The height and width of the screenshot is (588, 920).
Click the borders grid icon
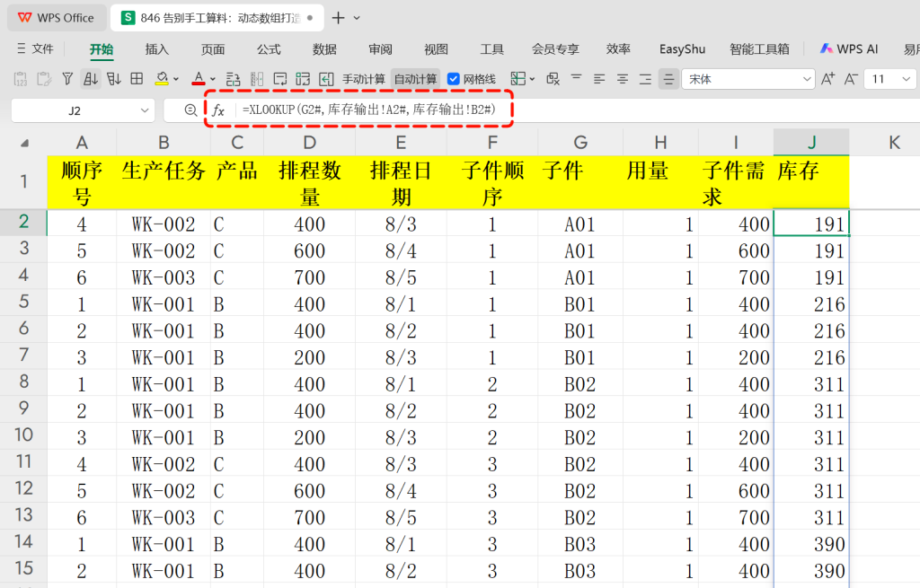(137, 79)
